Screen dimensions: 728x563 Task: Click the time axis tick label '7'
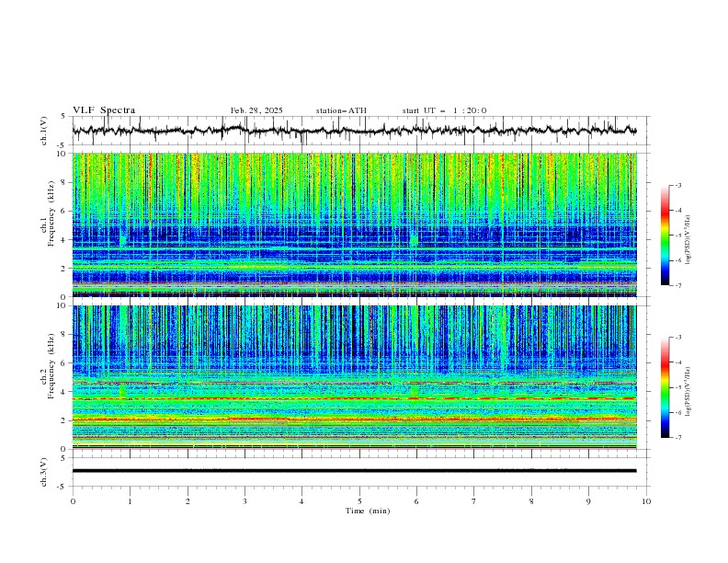(x=474, y=501)
